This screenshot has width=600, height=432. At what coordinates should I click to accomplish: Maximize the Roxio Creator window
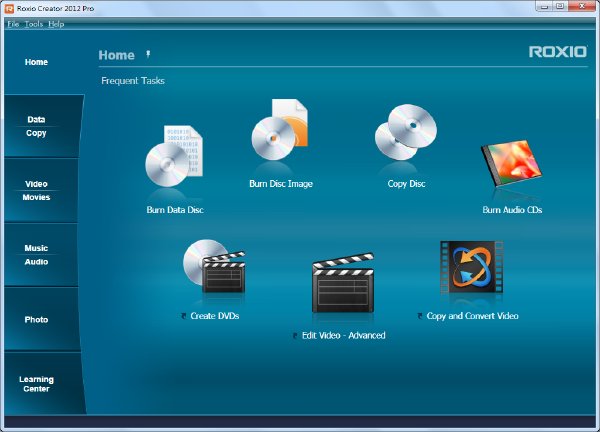pyautogui.click(x=560, y=6)
